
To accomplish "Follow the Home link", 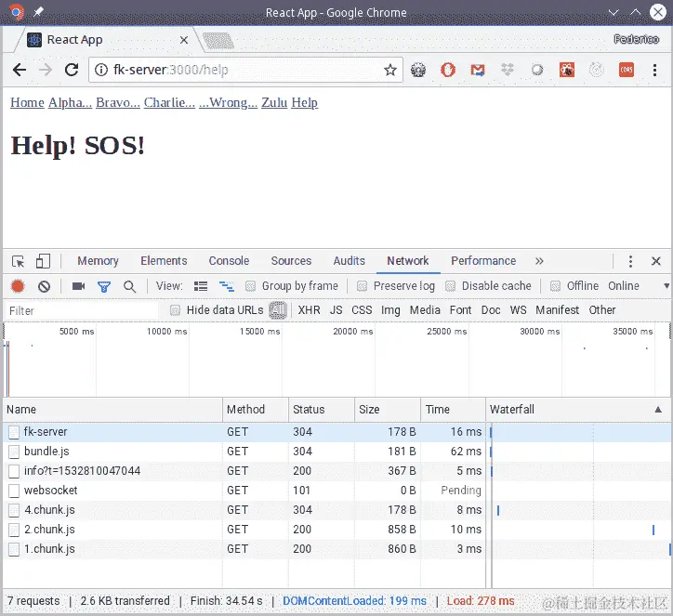I will point(28,102).
